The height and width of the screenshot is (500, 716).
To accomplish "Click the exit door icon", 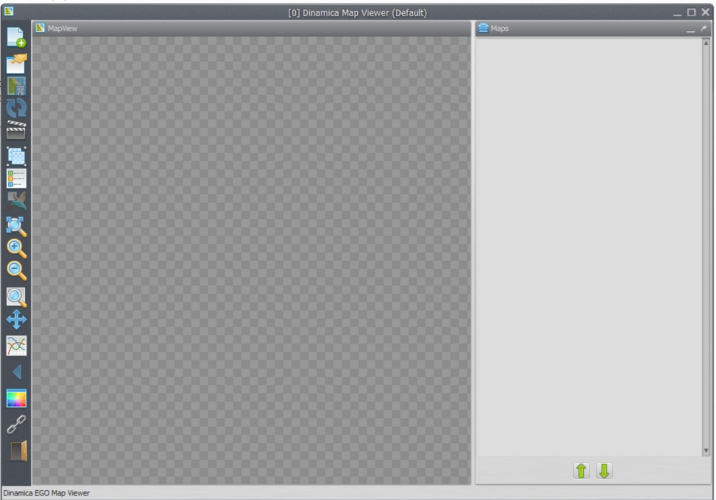I will [16, 450].
